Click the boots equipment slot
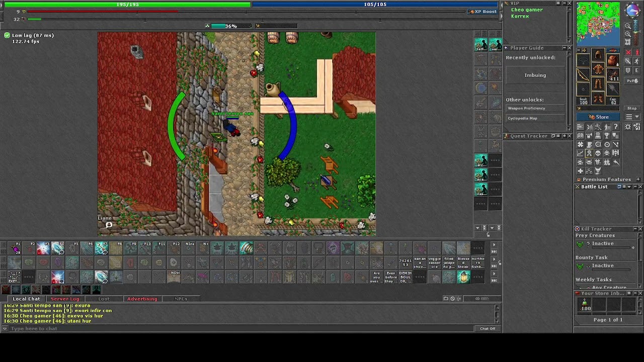The width and height of the screenshot is (644, 362). tap(598, 98)
